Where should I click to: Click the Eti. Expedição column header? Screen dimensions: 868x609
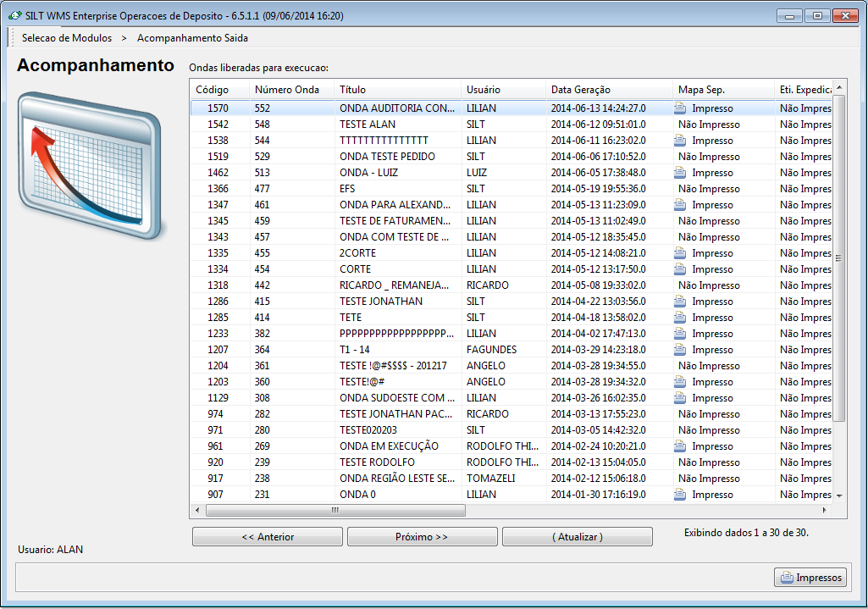(x=804, y=89)
